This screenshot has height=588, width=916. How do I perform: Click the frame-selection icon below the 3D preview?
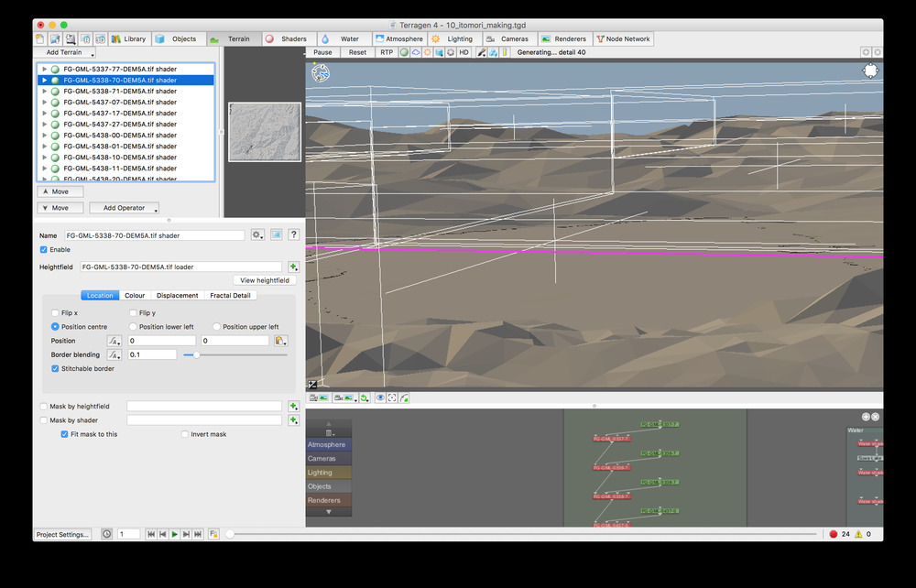[x=392, y=397]
